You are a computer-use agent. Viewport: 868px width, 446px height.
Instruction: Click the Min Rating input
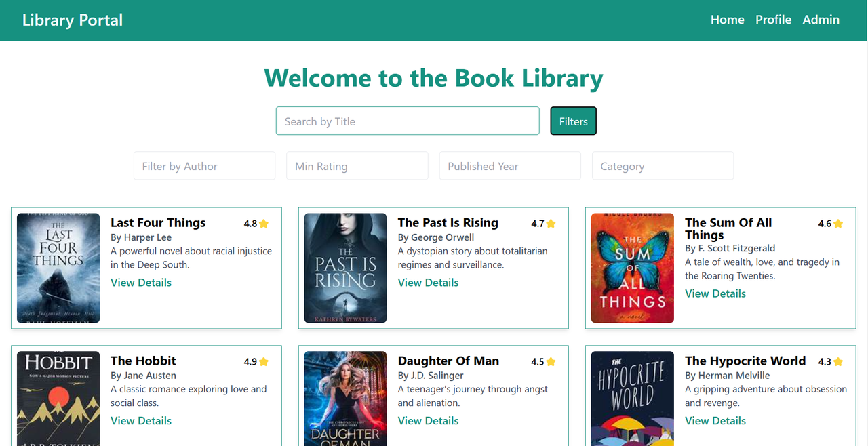357,166
